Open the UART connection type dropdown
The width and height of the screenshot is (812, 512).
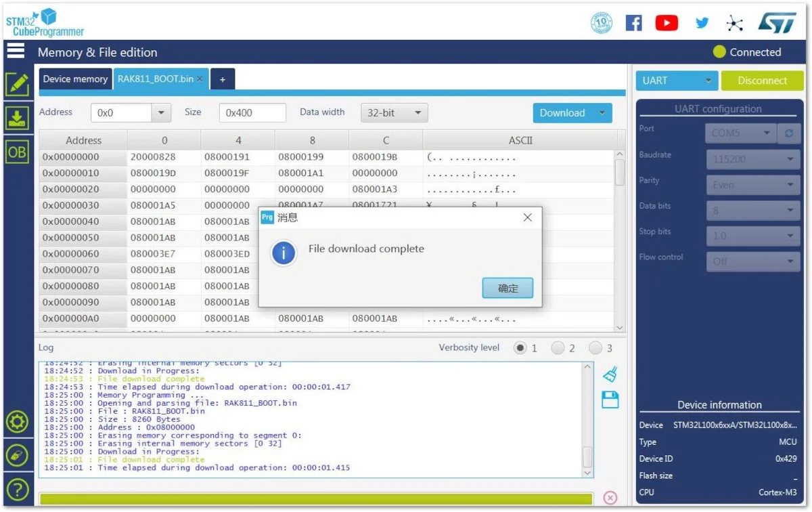click(x=677, y=81)
